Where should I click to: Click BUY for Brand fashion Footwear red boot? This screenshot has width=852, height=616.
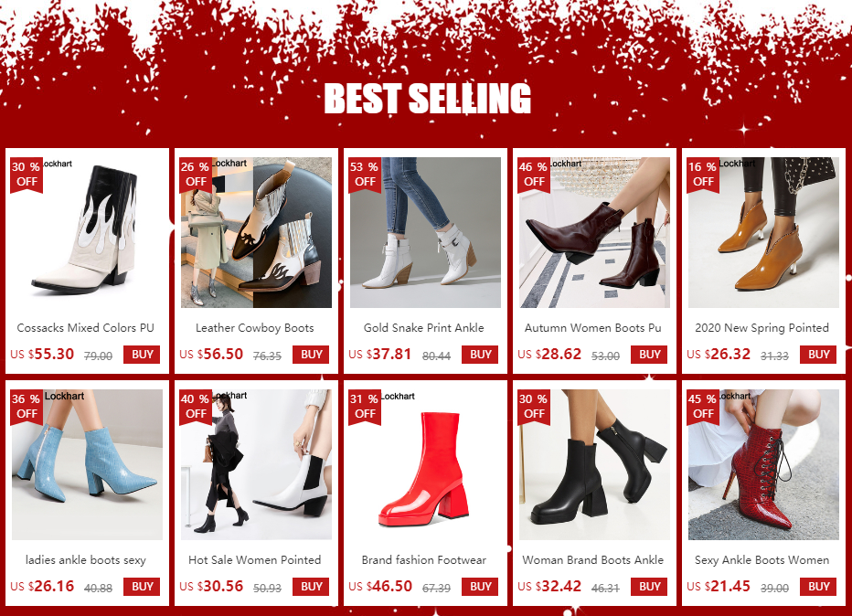480,586
